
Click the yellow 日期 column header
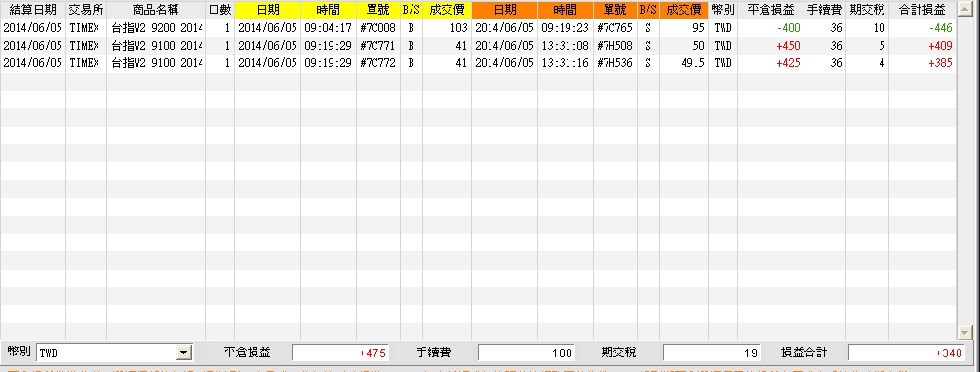coord(267,10)
